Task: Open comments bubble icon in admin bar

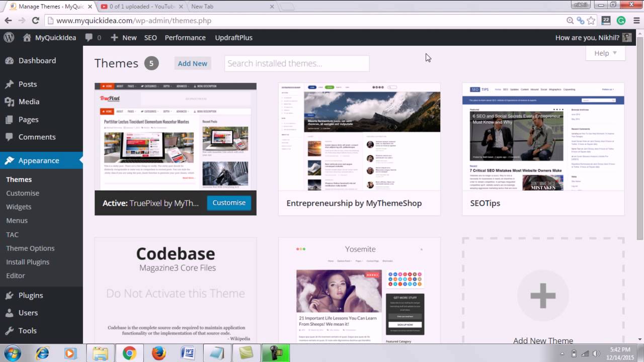Action: pyautogui.click(x=89, y=38)
